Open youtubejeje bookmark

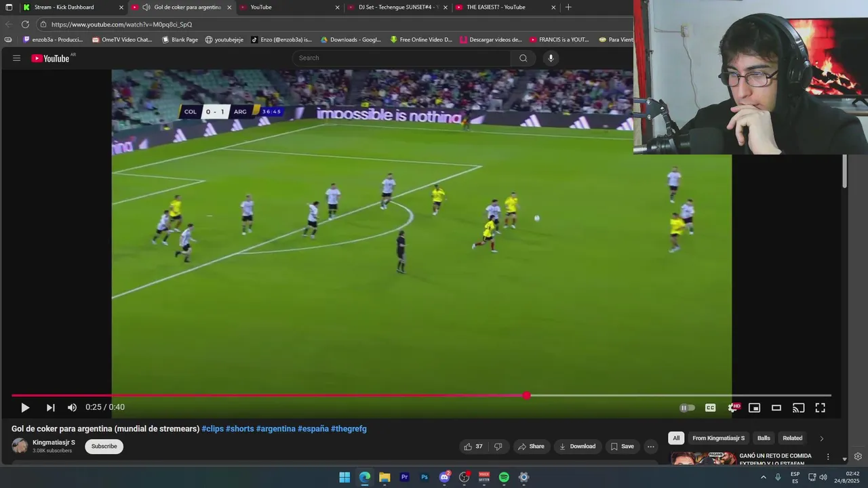tap(224, 40)
